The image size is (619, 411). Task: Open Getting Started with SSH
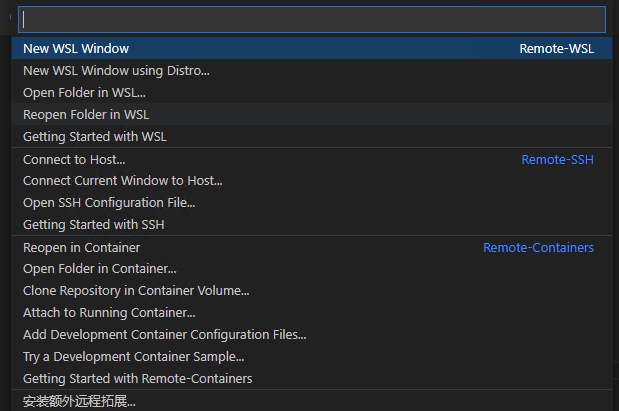pos(93,225)
